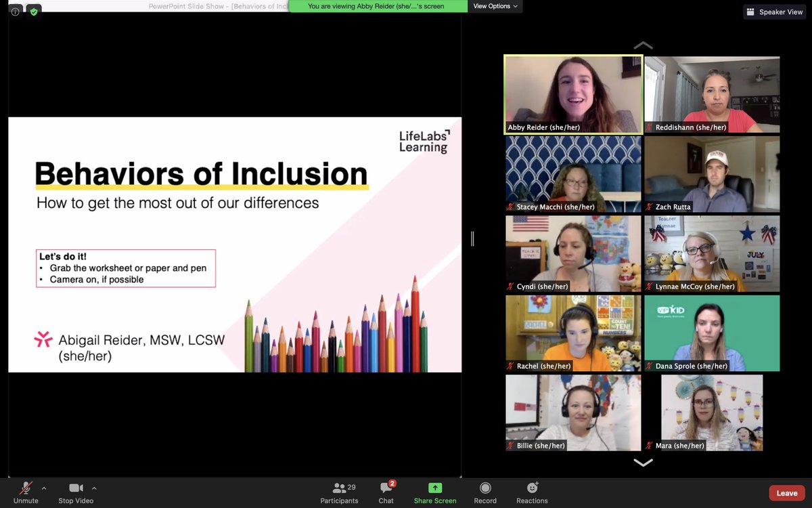812x508 pixels.
Task: Click the PowerPoint Slide Show window title text
Action: [219, 6]
